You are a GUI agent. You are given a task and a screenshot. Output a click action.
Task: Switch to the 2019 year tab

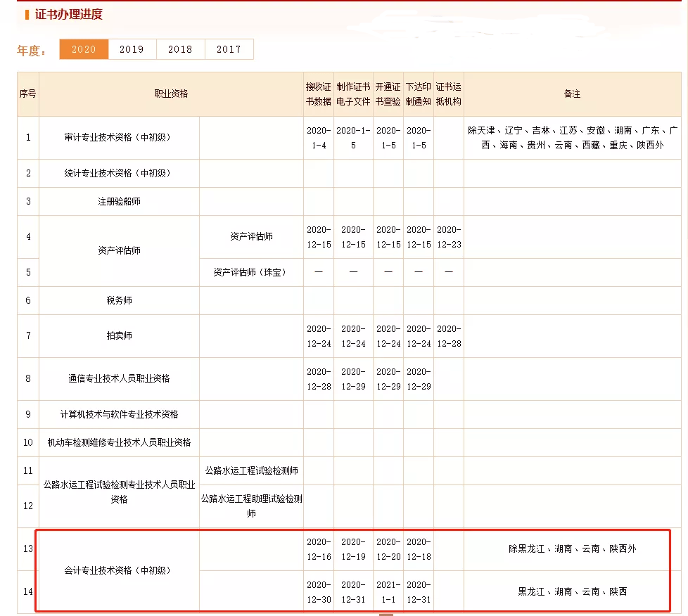[x=132, y=49]
